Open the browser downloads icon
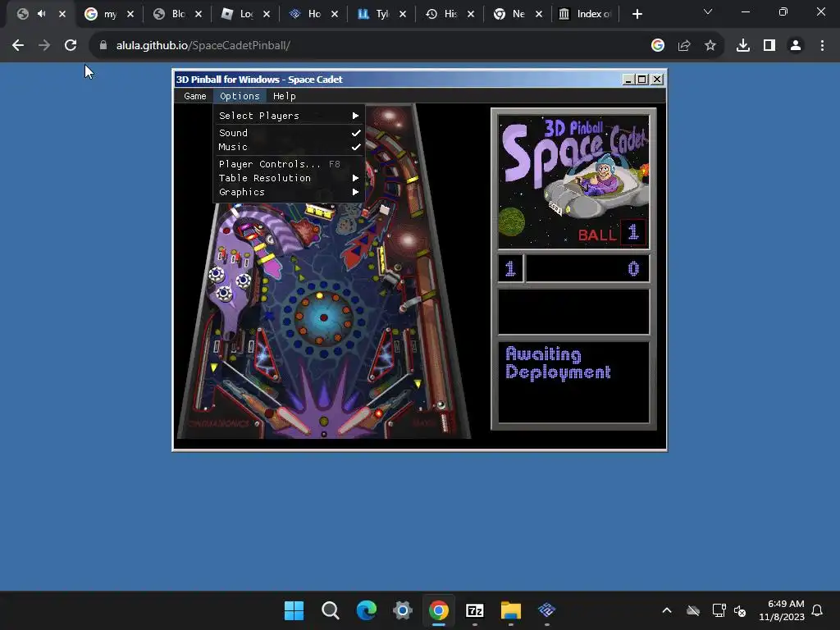The image size is (840, 630). pyautogui.click(x=743, y=46)
